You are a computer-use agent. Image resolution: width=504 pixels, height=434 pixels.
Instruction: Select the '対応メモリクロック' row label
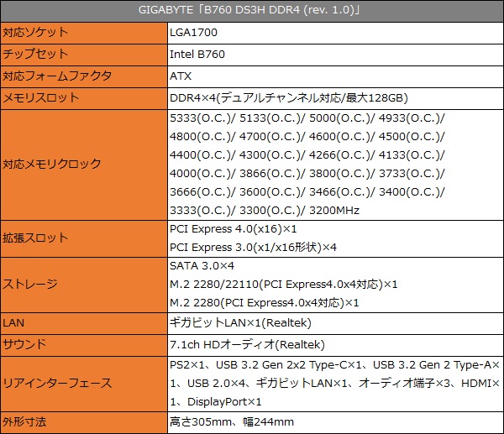tap(52, 165)
